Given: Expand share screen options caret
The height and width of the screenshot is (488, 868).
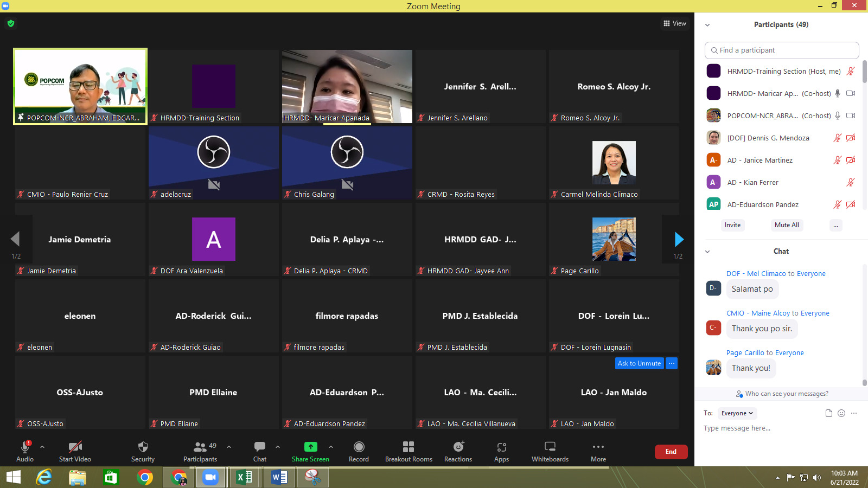Looking at the screenshot, I should click(331, 447).
